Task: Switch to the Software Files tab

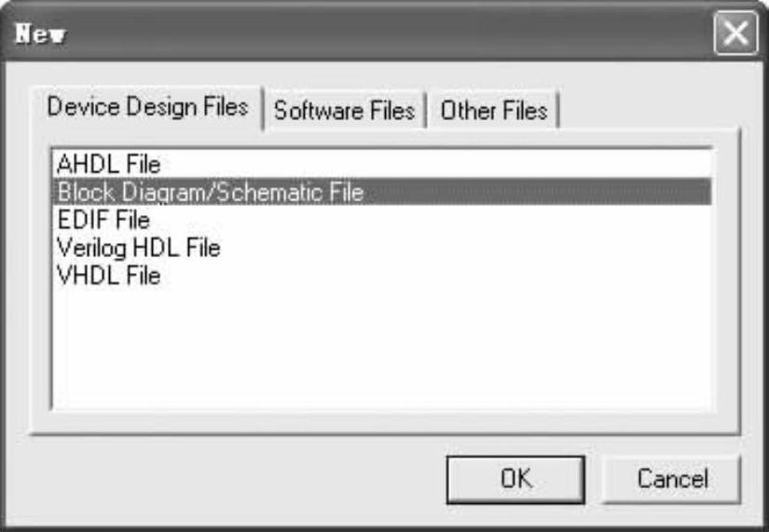Action: [x=344, y=112]
